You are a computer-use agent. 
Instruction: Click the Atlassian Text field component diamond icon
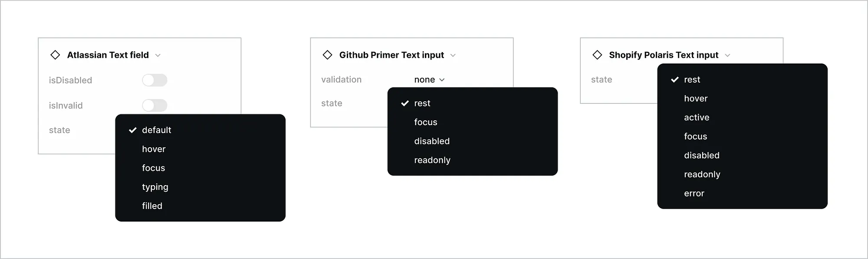(55, 55)
